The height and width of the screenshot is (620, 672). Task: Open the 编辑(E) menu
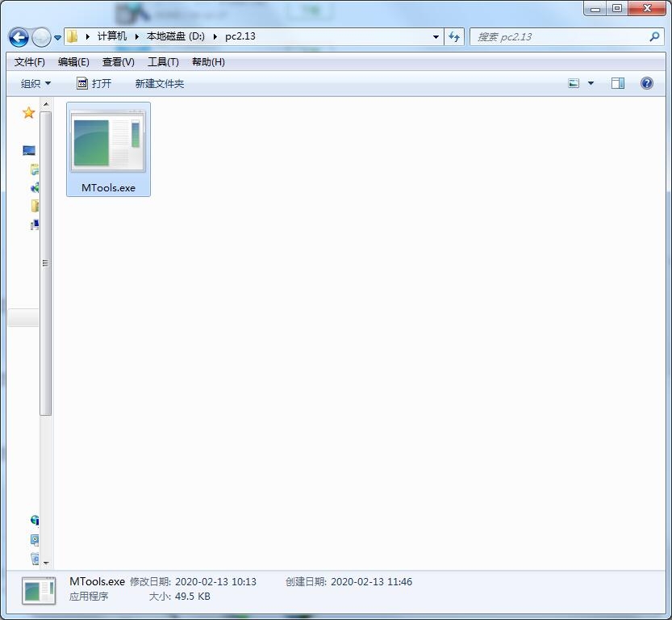point(73,62)
